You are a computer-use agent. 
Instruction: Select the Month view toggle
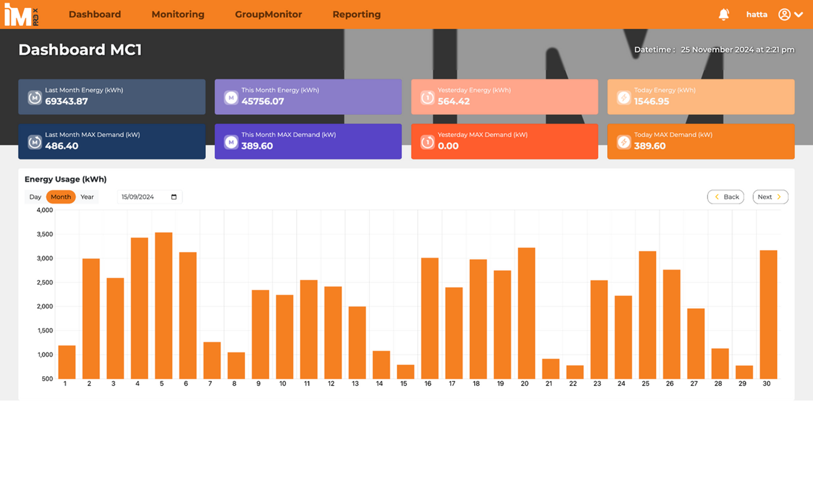pos(61,197)
